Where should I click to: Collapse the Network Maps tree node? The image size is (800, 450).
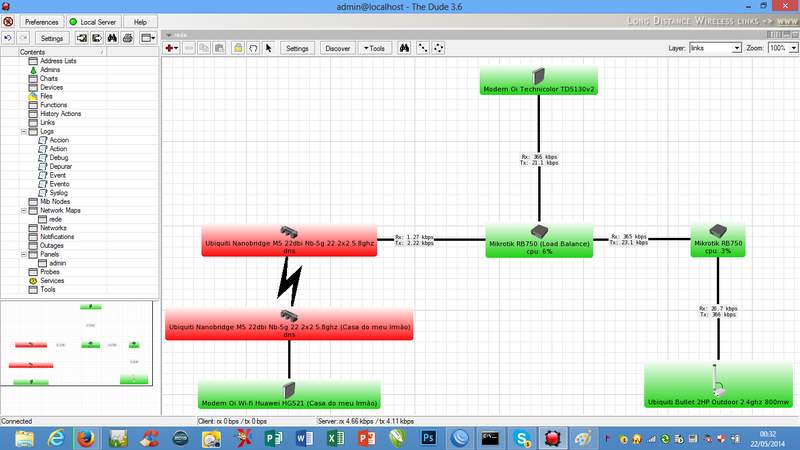[23, 211]
